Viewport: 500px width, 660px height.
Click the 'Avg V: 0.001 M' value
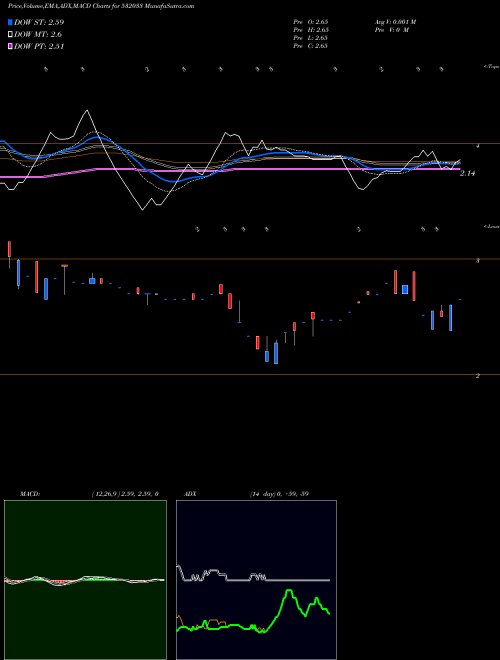[395, 22]
